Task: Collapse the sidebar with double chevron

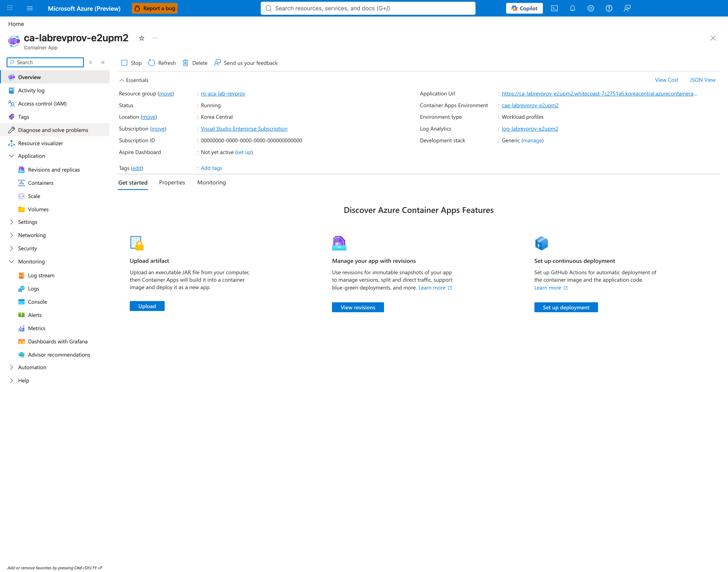Action: (x=103, y=62)
